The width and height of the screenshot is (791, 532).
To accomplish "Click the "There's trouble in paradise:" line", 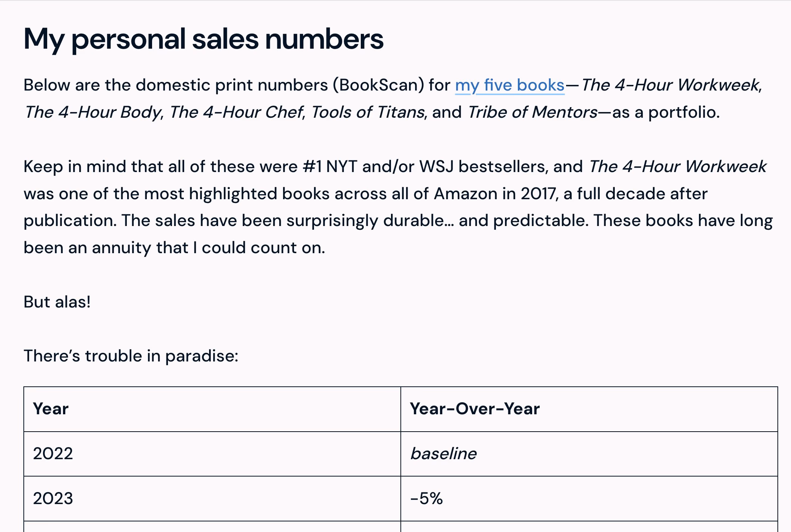I will (x=131, y=356).
